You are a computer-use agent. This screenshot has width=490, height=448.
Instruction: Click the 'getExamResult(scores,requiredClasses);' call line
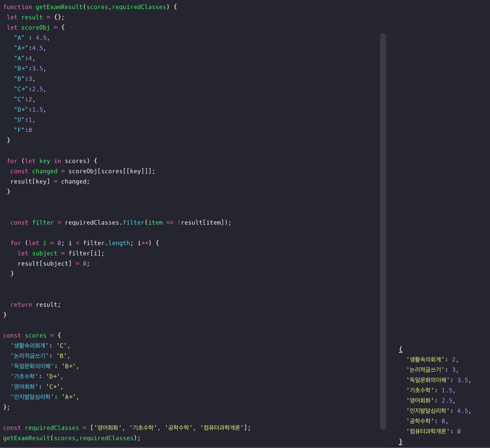coord(72,438)
